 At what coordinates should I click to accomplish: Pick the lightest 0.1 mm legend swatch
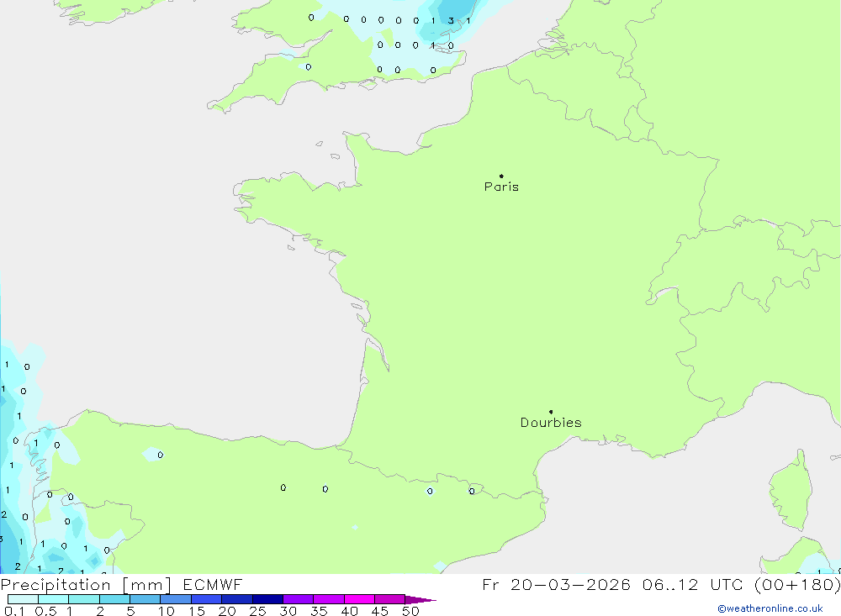[23, 599]
